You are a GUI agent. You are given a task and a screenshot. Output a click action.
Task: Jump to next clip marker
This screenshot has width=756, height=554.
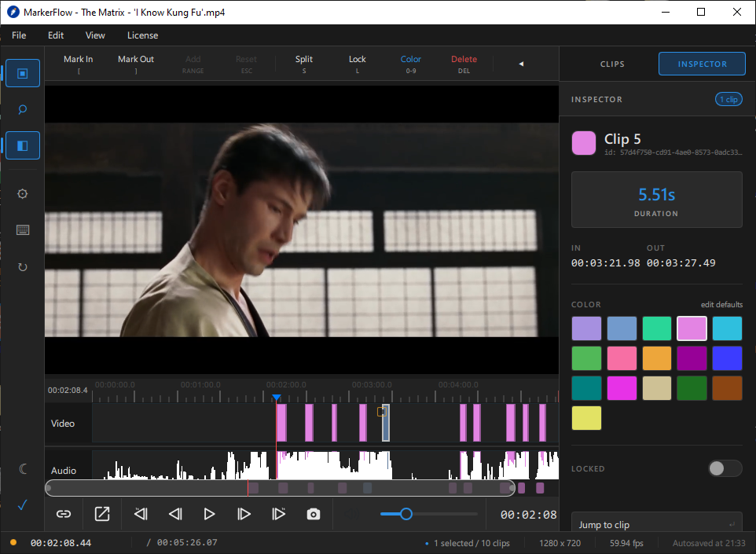[279, 514]
